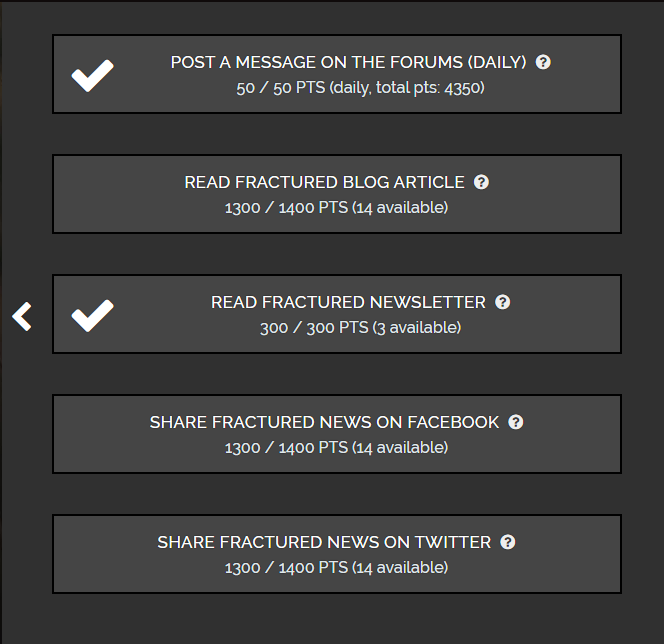Open the Read Fractured Blog Article title
Screen dimensions: 664x644
[x=324, y=182]
